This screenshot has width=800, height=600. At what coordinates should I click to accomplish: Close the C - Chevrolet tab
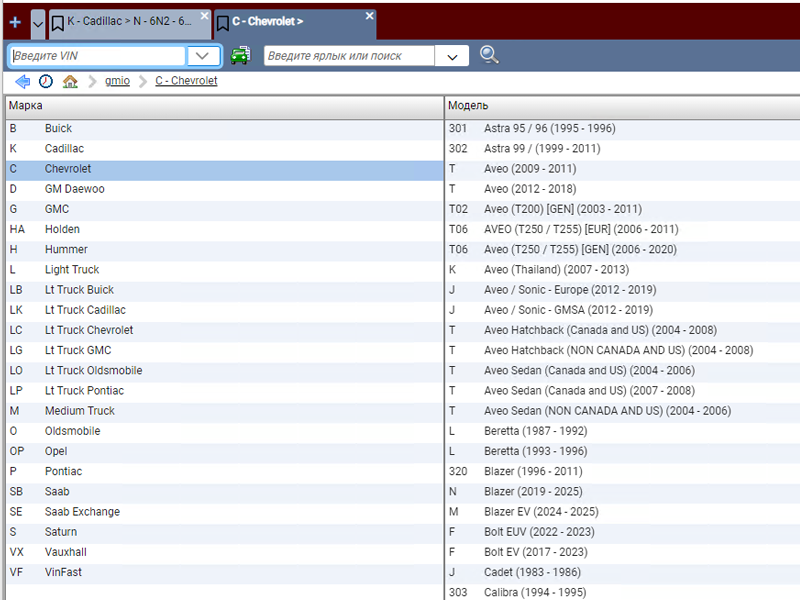point(369,16)
